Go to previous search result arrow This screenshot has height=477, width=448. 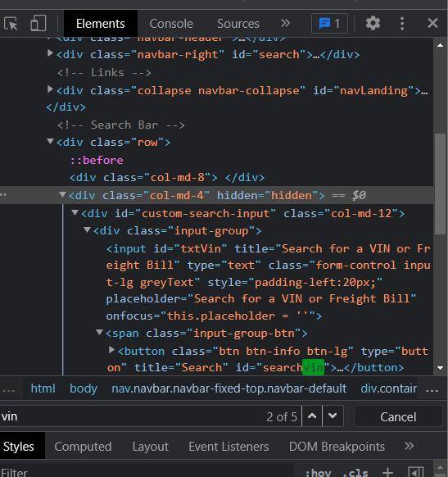pyautogui.click(x=312, y=416)
